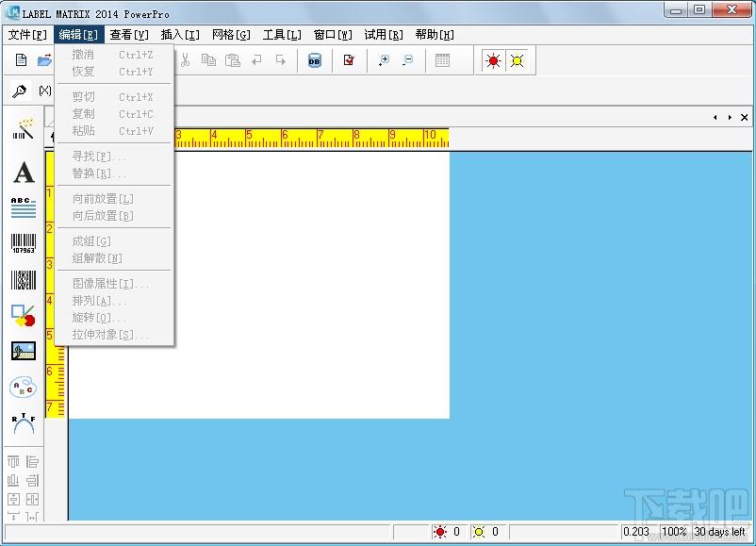756x546 pixels.
Task: Open the 工具[L] menu
Action: pos(282,35)
